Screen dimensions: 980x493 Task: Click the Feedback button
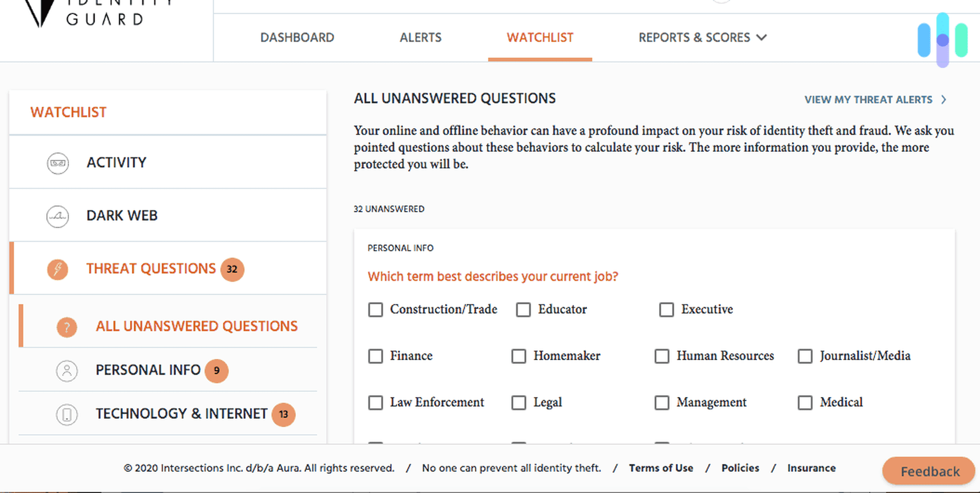point(929,470)
